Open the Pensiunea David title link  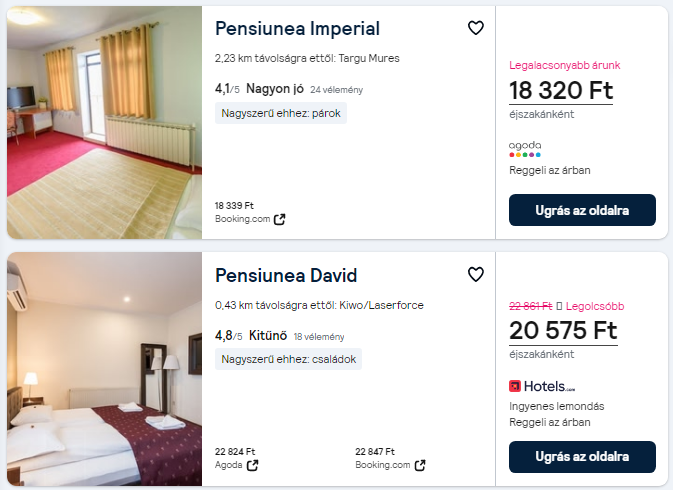[286, 275]
